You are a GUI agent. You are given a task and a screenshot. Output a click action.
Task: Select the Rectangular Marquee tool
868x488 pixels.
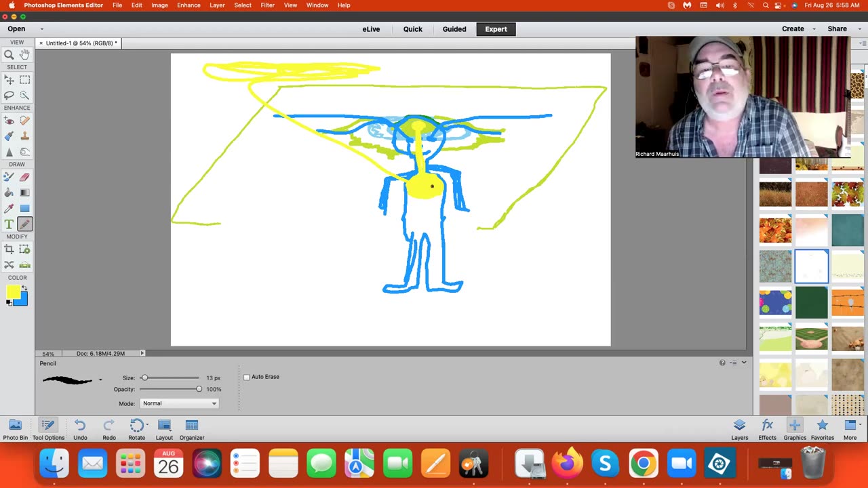click(25, 80)
